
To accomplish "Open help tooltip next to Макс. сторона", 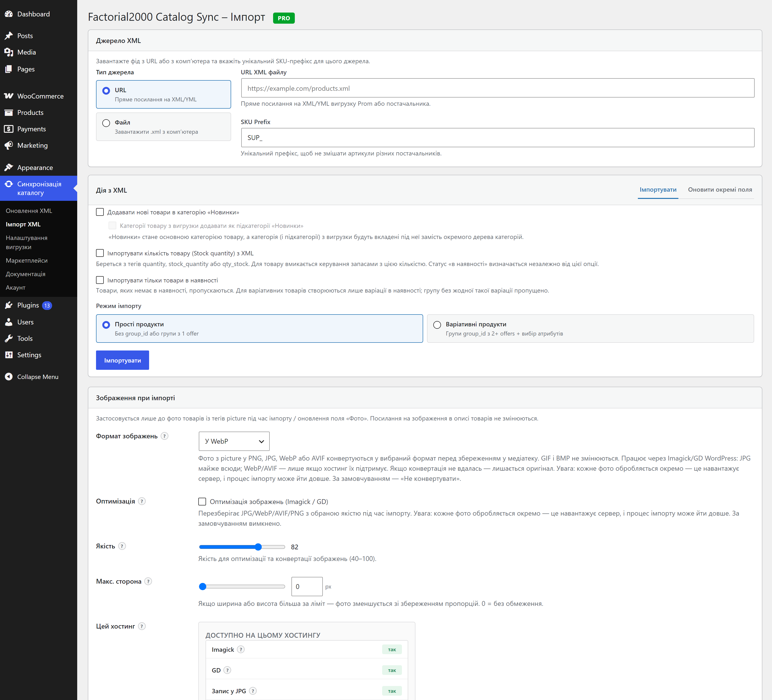I will pyautogui.click(x=148, y=582).
